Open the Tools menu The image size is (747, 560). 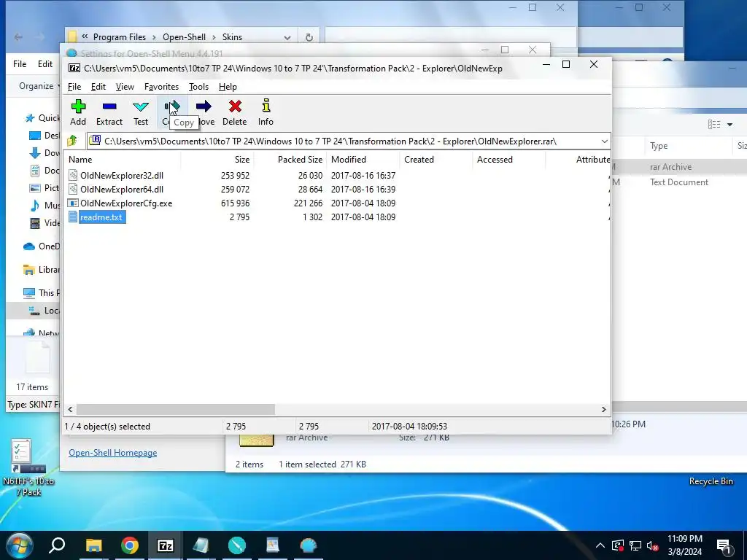198,87
